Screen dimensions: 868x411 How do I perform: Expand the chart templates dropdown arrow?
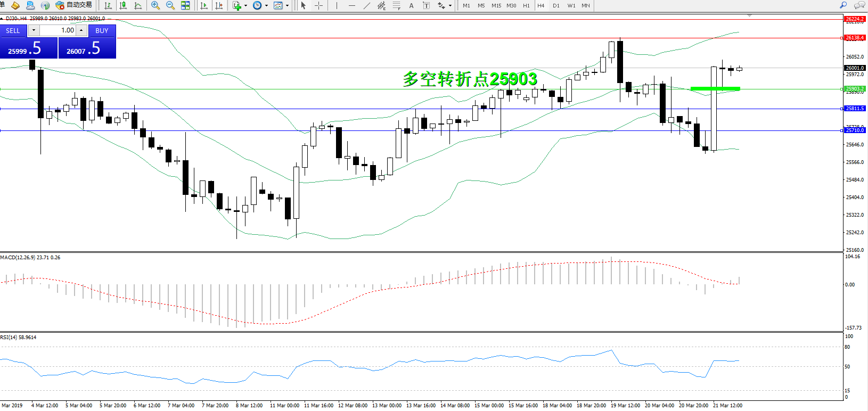click(x=288, y=6)
